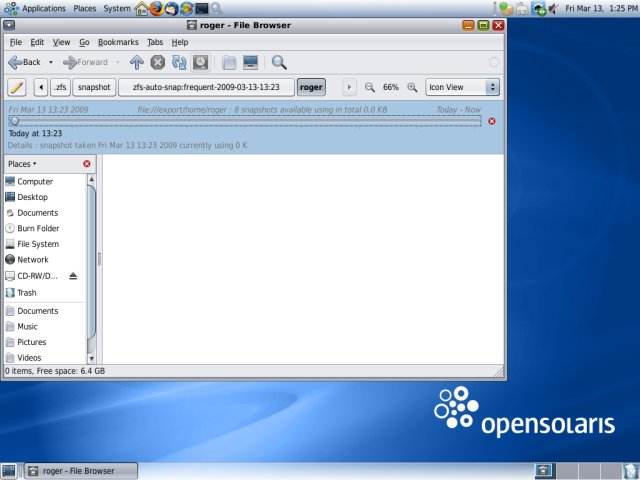Click the muted volume icon in system tray
640x480 pixels.
click(553, 9)
